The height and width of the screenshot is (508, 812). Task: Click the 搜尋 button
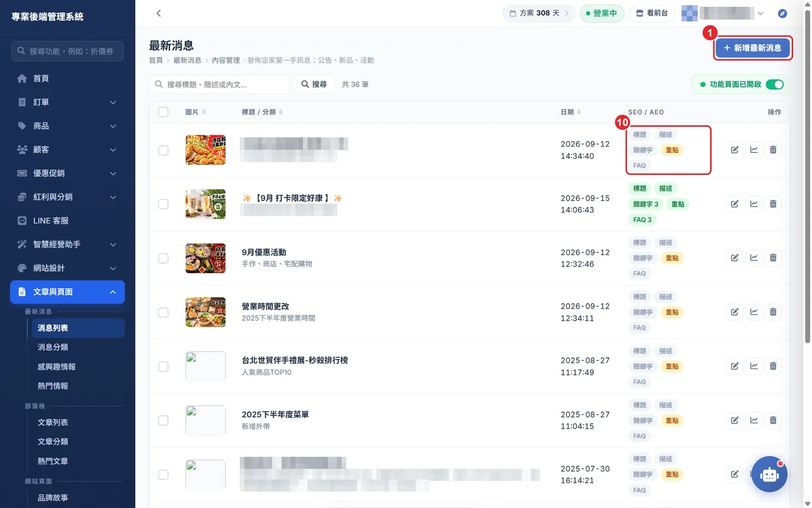pos(314,84)
